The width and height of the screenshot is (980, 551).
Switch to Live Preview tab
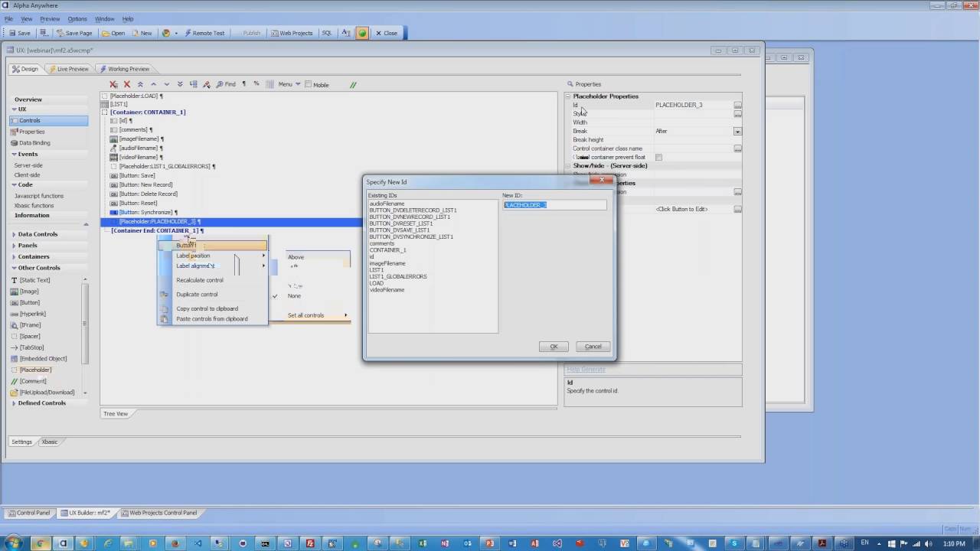click(x=69, y=69)
